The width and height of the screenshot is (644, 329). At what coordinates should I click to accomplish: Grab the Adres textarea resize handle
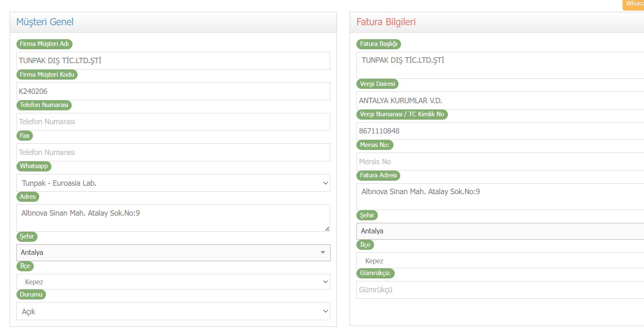point(327,229)
